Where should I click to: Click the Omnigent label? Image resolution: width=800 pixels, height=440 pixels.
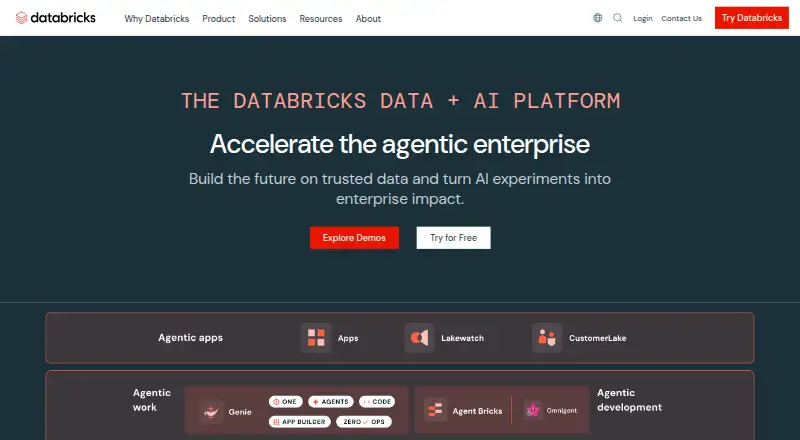click(x=562, y=410)
